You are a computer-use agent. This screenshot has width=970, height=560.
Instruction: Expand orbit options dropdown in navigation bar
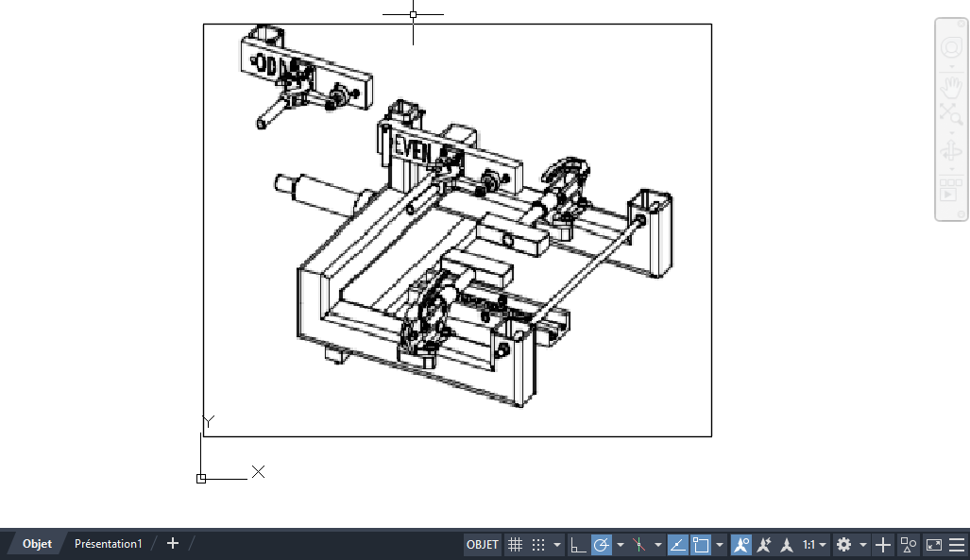pos(951,170)
